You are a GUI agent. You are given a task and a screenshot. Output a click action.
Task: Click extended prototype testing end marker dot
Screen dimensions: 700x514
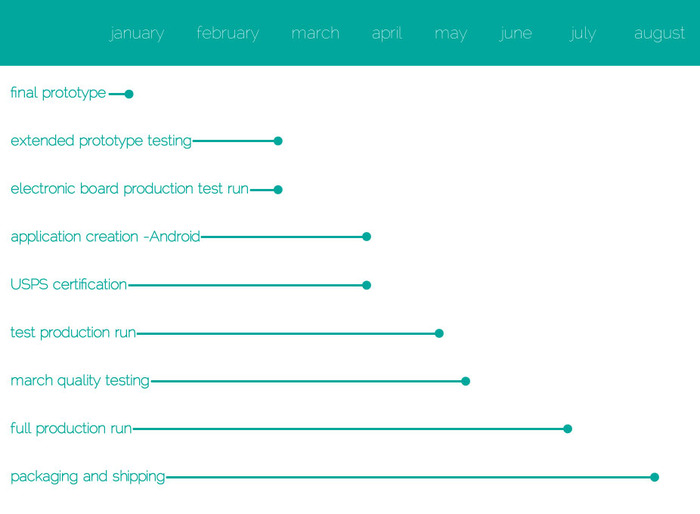tap(278, 141)
